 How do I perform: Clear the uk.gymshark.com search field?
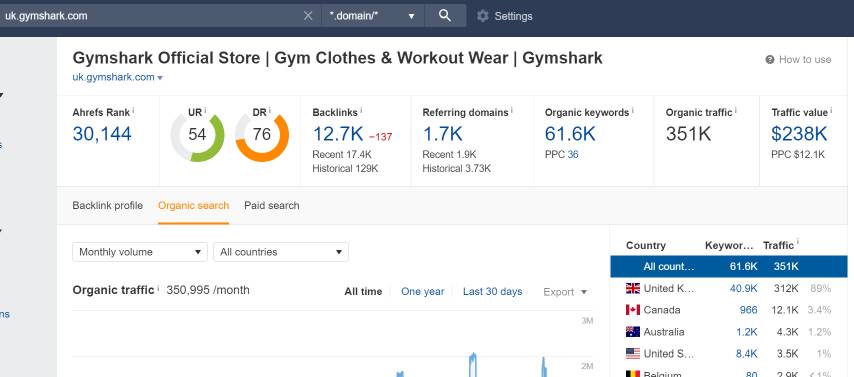pyautogui.click(x=308, y=16)
